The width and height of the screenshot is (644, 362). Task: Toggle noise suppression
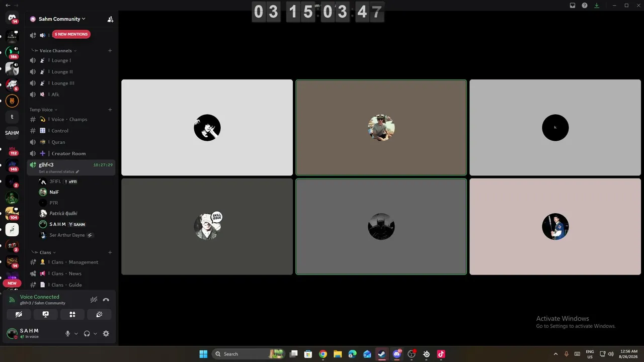point(94,300)
